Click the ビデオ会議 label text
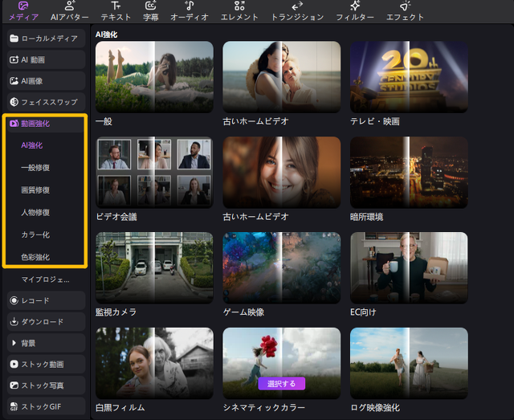The height and width of the screenshot is (420, 514). tap(116, 217)
